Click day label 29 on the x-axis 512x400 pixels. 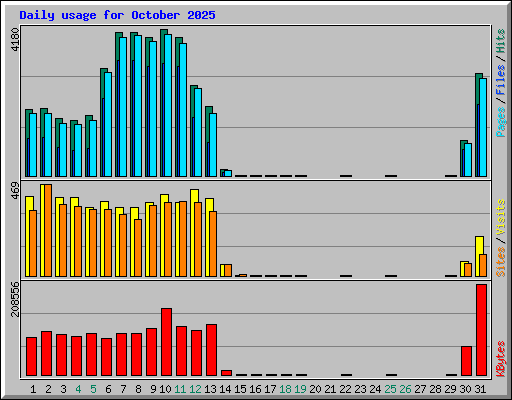tap(450, 389)
